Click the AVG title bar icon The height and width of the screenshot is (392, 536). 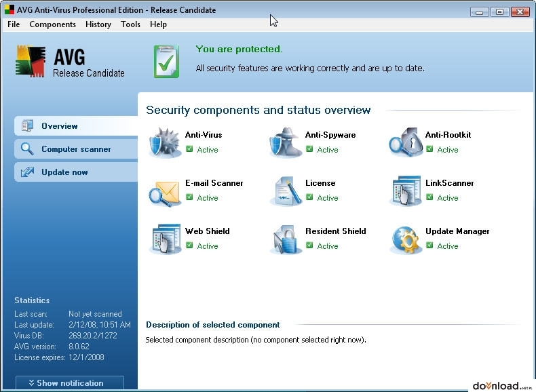tap(9, 9)
